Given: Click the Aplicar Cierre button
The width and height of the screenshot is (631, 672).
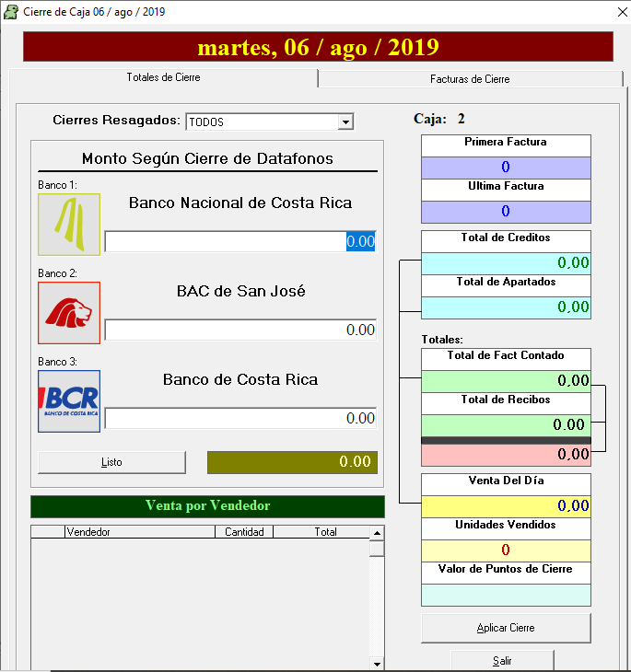Looking at the screenshot, I should tap(506, 628).
